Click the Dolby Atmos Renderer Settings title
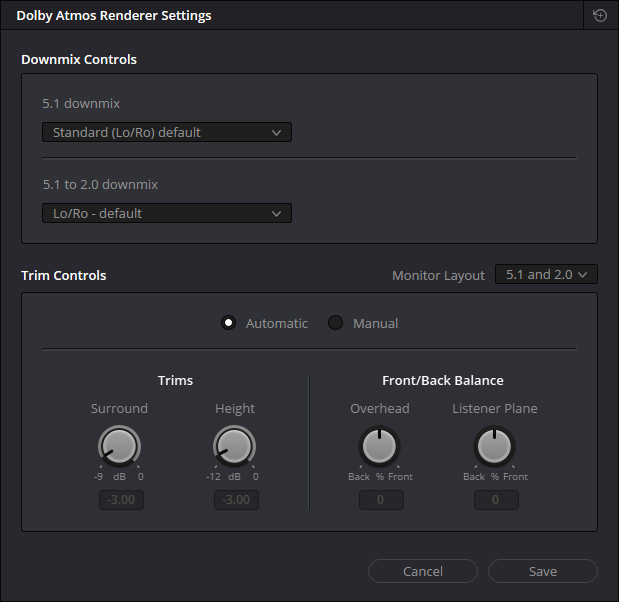 click(114, 16)
